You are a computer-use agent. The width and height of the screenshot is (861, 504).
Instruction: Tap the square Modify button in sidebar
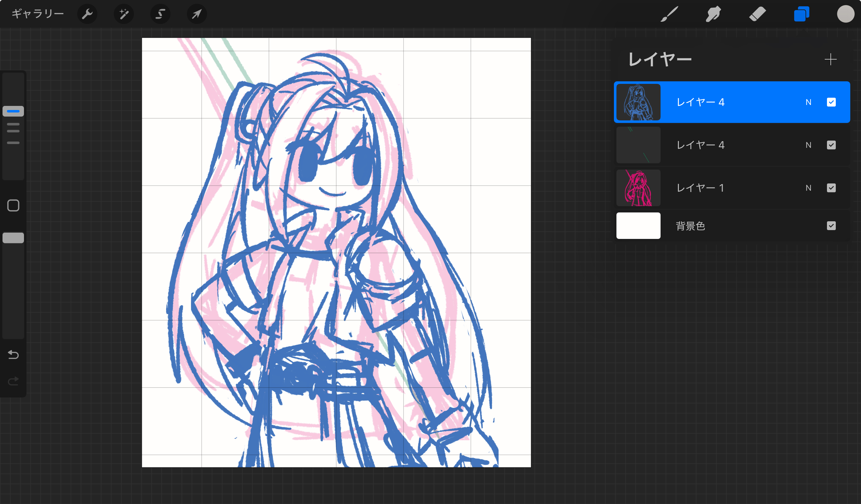pyautogui.click(x=13, y=206)
